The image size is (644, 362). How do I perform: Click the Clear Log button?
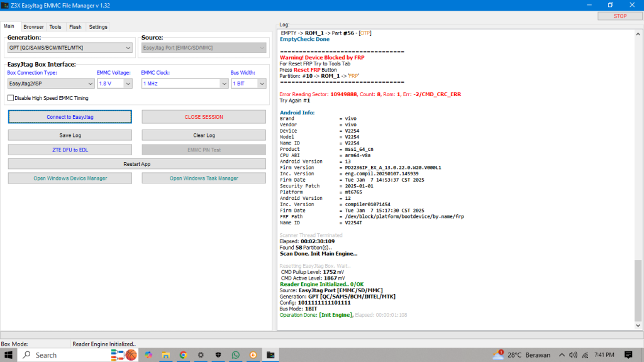pos(204,136)
